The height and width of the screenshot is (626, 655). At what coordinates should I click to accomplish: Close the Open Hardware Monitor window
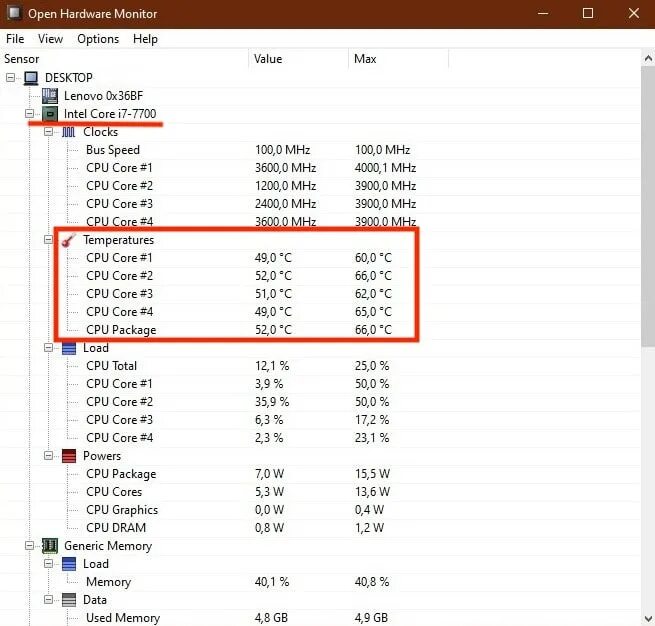[x=634, y=13]
